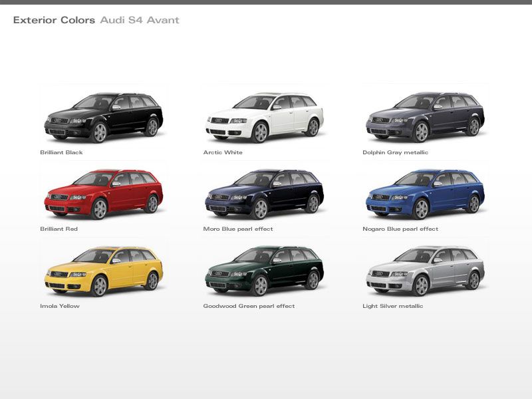Click the "Arctic White" text label
Viewport: 532px width, 399px height.
[x=223, y=152]
